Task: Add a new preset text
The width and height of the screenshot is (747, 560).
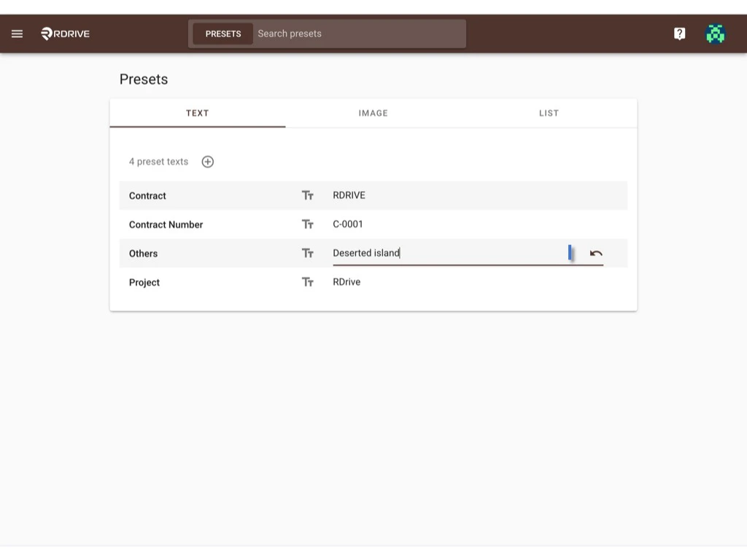Action: pos(207,161)
